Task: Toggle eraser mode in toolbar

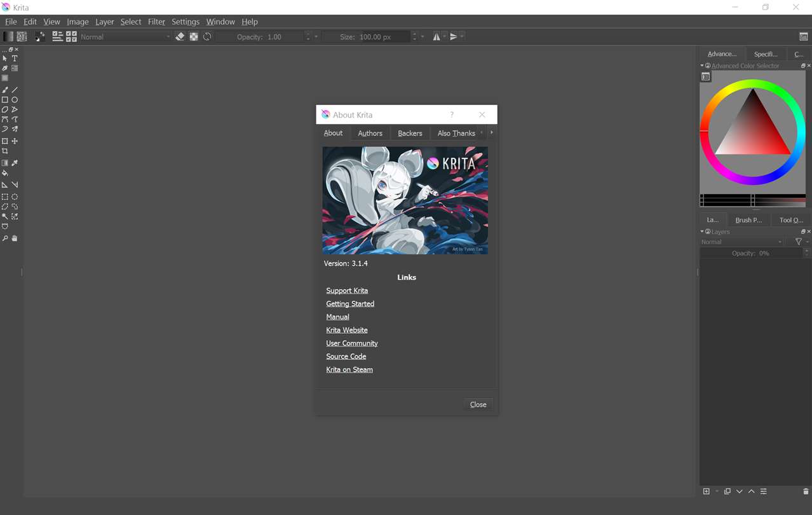Action: coord(180,37)
